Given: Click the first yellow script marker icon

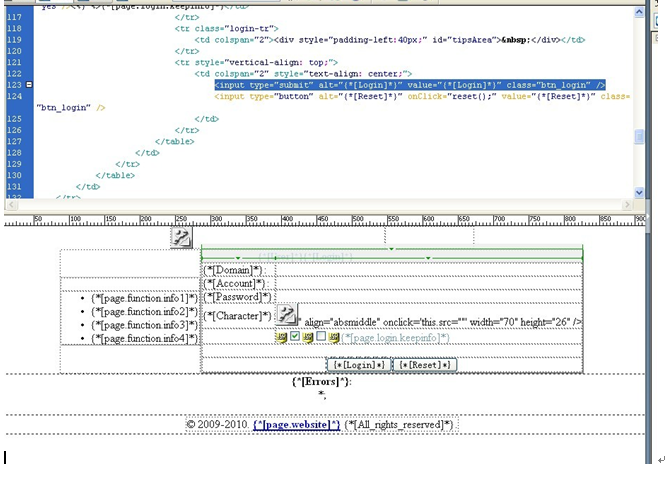Looking at the screenshot, I should click(281, 338).
